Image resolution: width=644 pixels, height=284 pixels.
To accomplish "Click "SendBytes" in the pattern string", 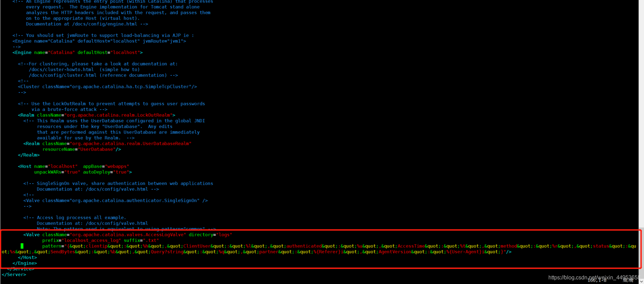I will click(x=63, y=252).
